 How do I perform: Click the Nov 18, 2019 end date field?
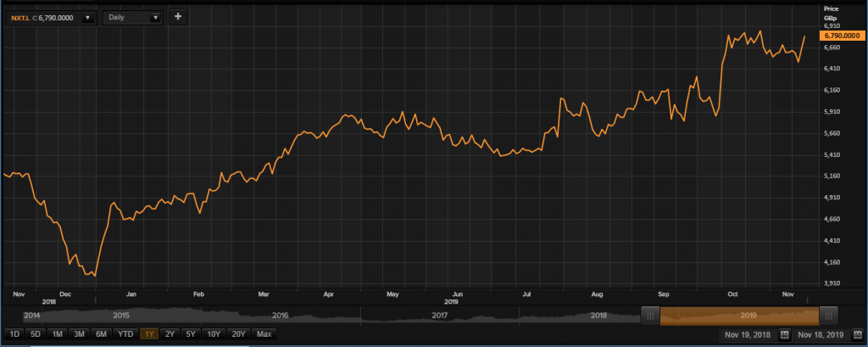tap(822, 335)
